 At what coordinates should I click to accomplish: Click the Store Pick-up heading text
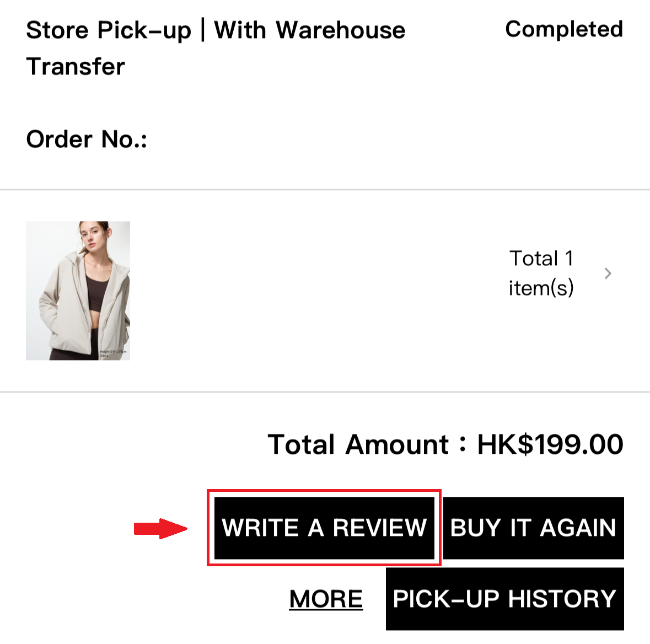pyautogui.click(x=108, y=30)
